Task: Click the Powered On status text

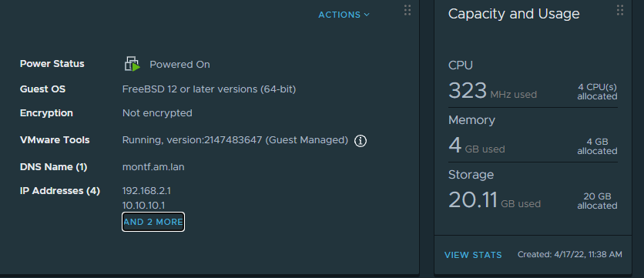Action: pyautogui.click(x=179, y=65)
